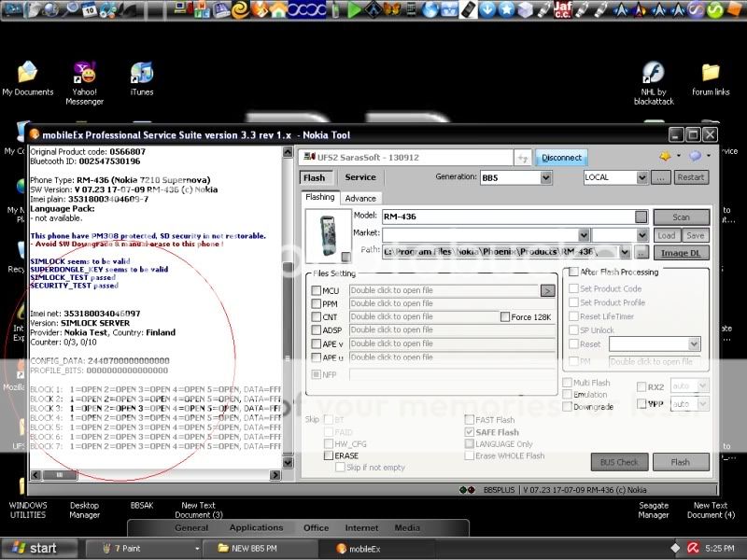Click the log panel horizontal scrollbar thumb
The width and height of the screenshot is (747, 560).
point(60,475)
